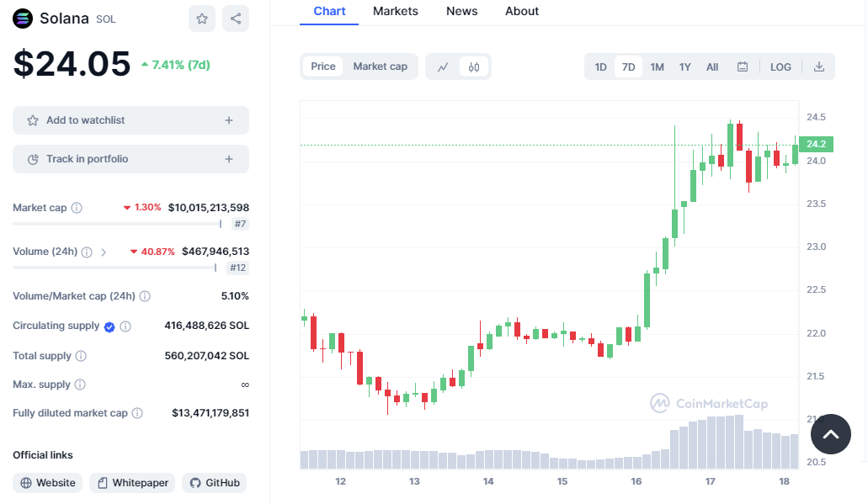Screen dimensions: 868x504
Task: Toggle LOG scale on chart
Action: [x=780, y=67]
